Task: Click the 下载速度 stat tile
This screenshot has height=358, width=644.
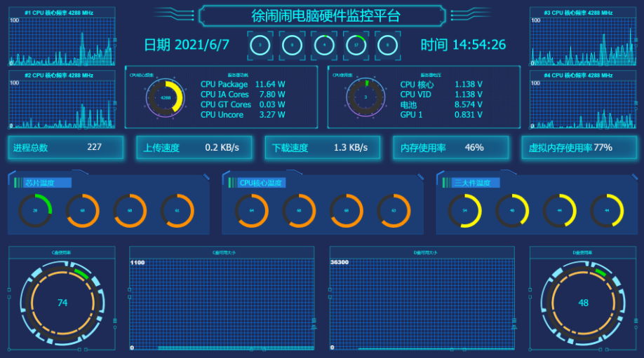Action: pyautogui.click(x=322, y=147)
